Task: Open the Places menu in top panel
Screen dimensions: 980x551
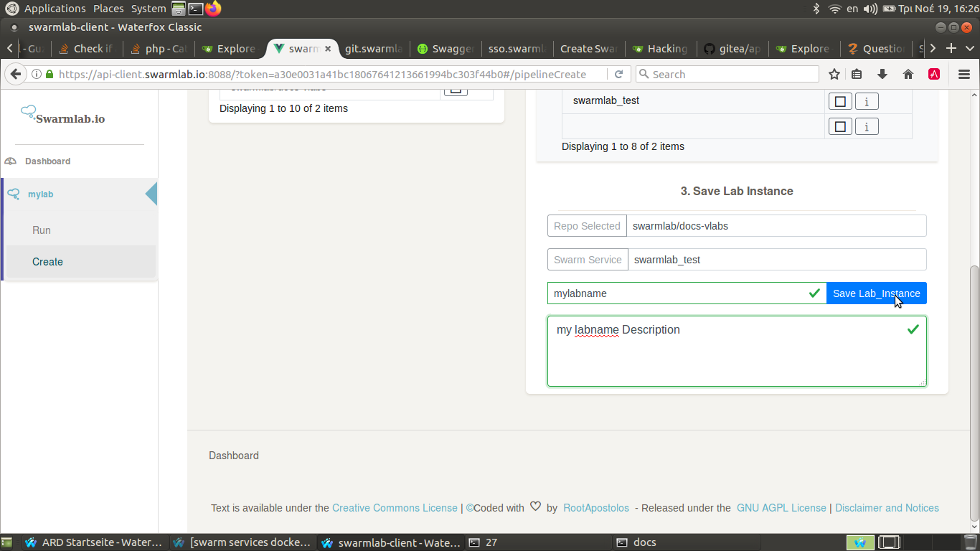Action: pyautogui.click(x=108, y=9)
